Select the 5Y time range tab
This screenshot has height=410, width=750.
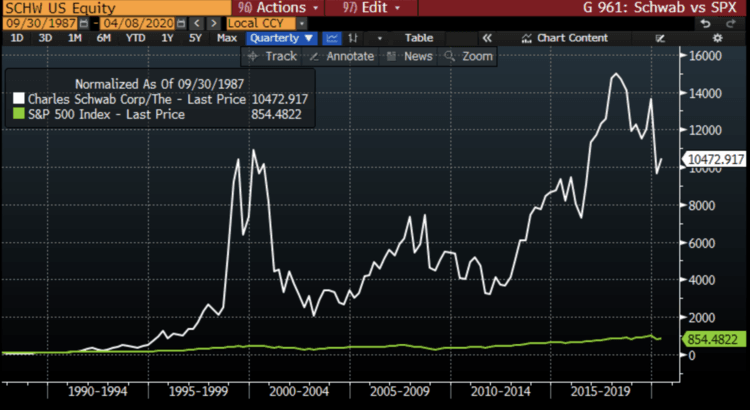[196, 38]
